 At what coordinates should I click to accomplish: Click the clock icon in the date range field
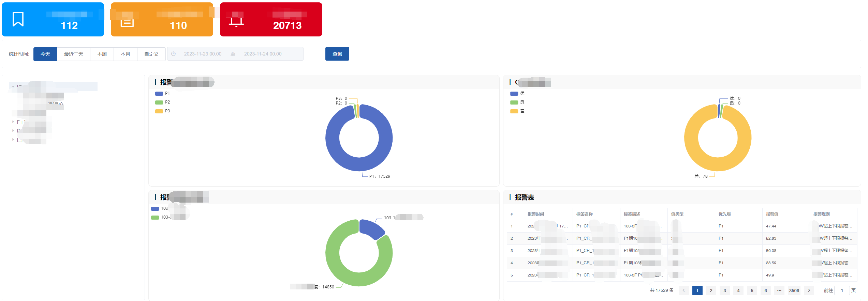tap(173, 54)
